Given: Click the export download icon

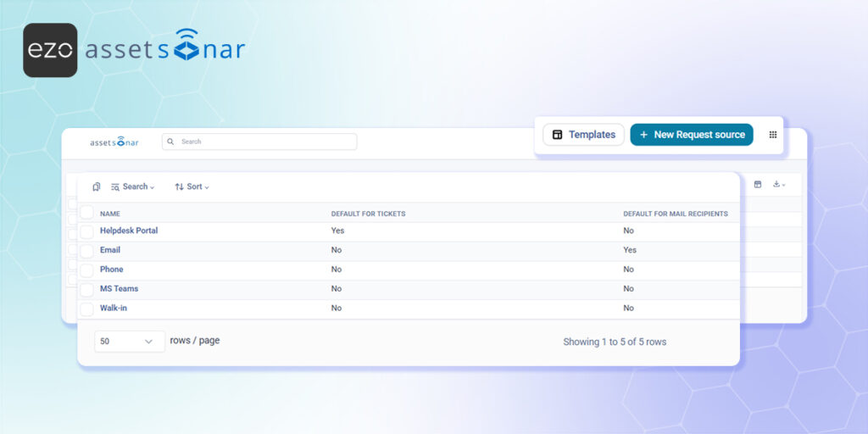Looking at the screenshot, I should [779, 184].
